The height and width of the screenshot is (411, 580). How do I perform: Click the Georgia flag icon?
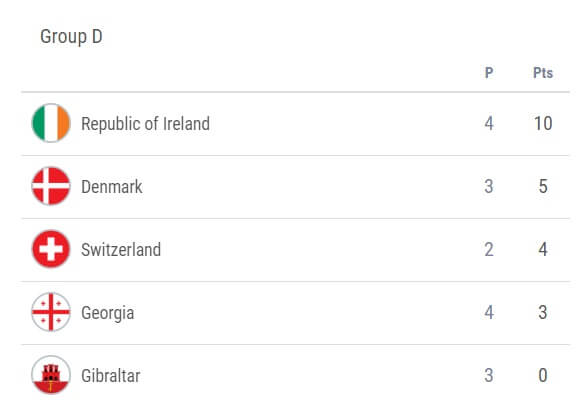tap(51, 312)
